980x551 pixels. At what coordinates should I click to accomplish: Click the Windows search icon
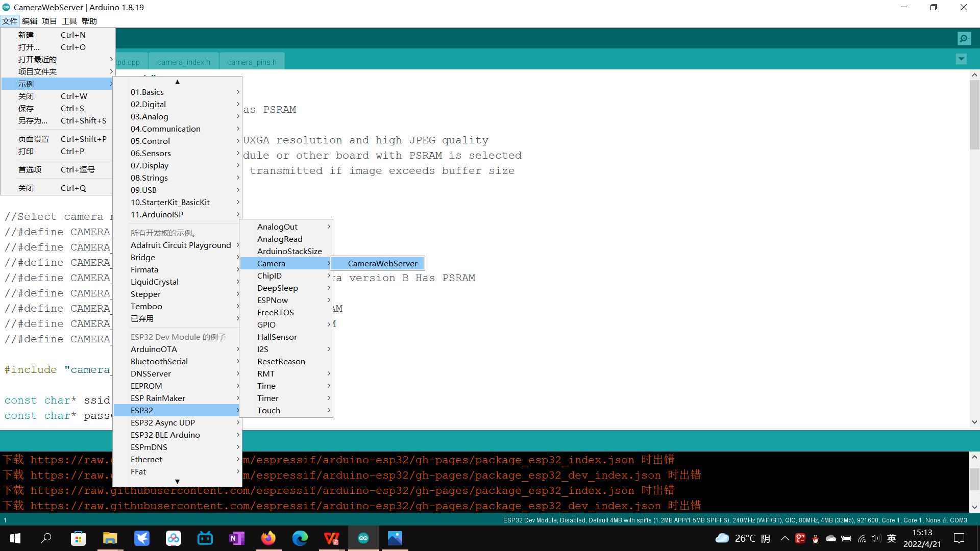(x=46, y=538)
